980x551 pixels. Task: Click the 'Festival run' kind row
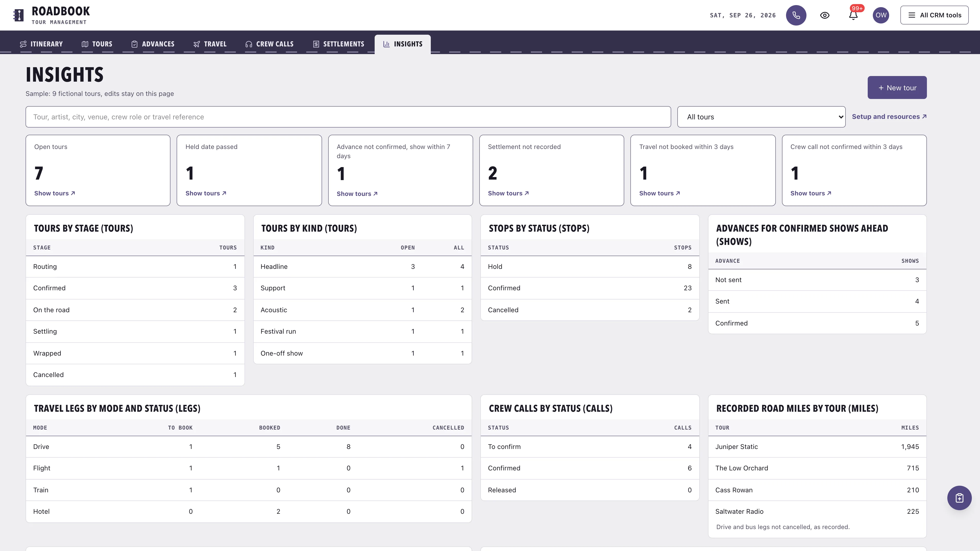point(363,331)
